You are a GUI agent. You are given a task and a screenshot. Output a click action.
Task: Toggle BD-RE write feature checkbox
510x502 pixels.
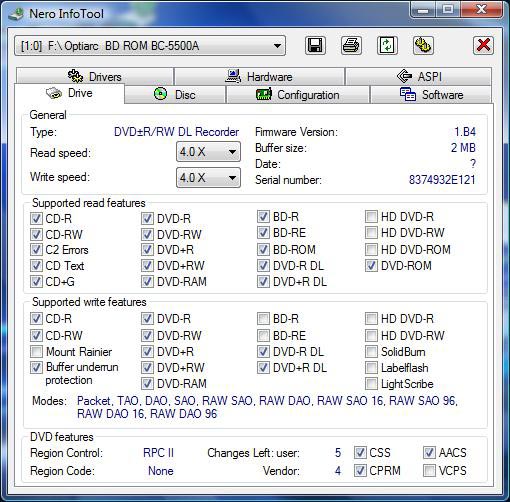pyautogui.click(x=263, y=335)
